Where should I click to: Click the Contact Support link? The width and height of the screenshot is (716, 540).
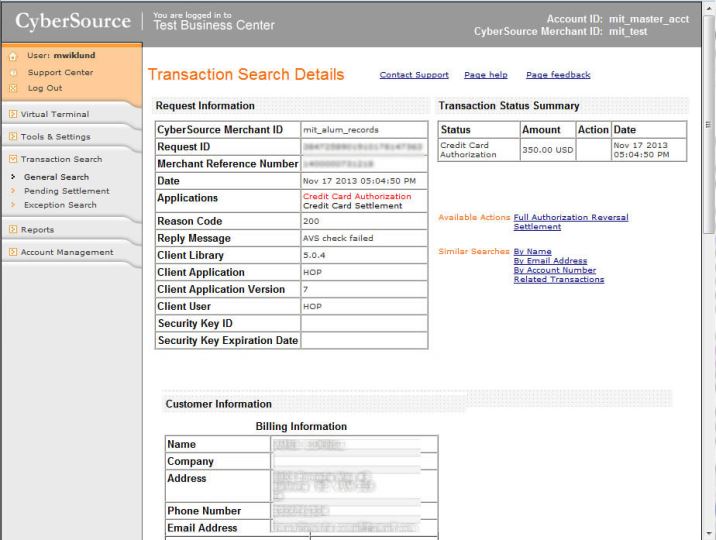click(x=412, y=75)
